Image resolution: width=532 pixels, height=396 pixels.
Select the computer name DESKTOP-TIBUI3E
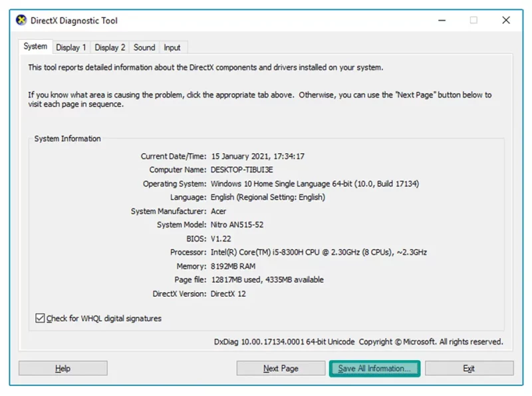tap(241, 170)
